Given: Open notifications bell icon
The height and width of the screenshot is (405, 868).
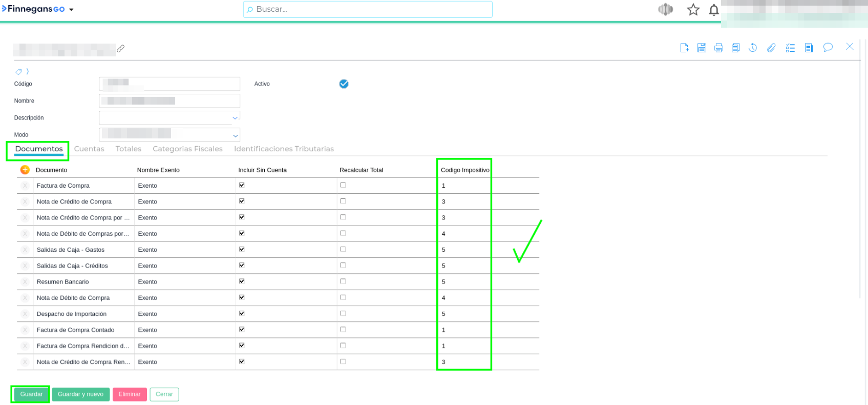Looking at the screenshot, I should tap(713, 10).
